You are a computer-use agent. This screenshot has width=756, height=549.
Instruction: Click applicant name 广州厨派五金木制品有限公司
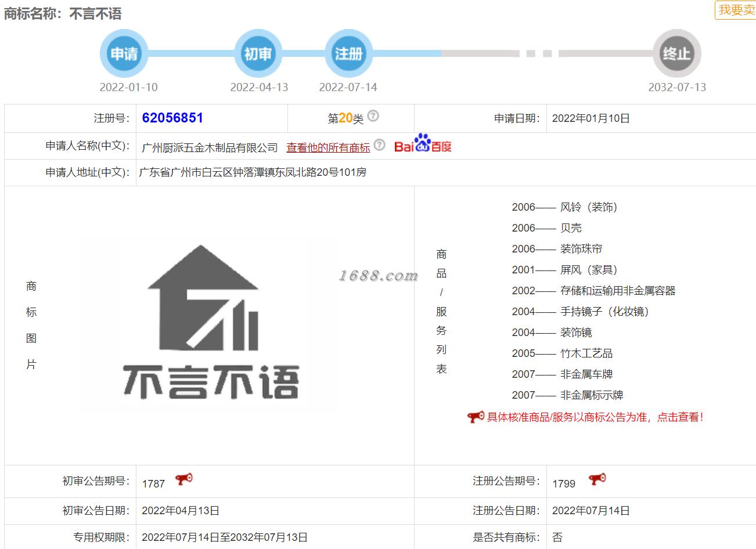(x=210, y=148)
